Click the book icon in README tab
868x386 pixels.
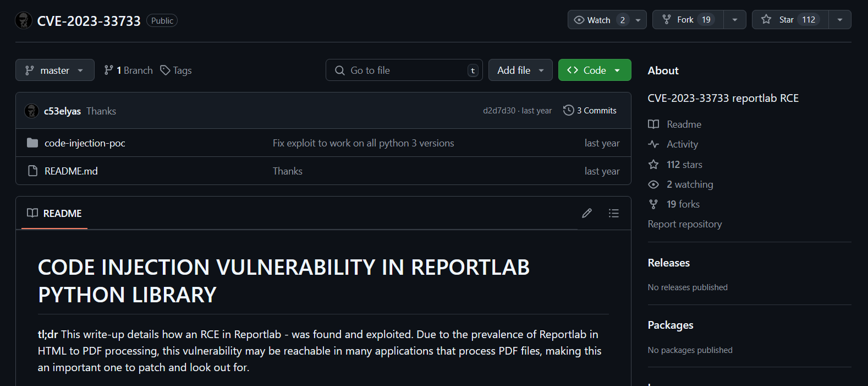pyautogui.click(x=32, y=213)
